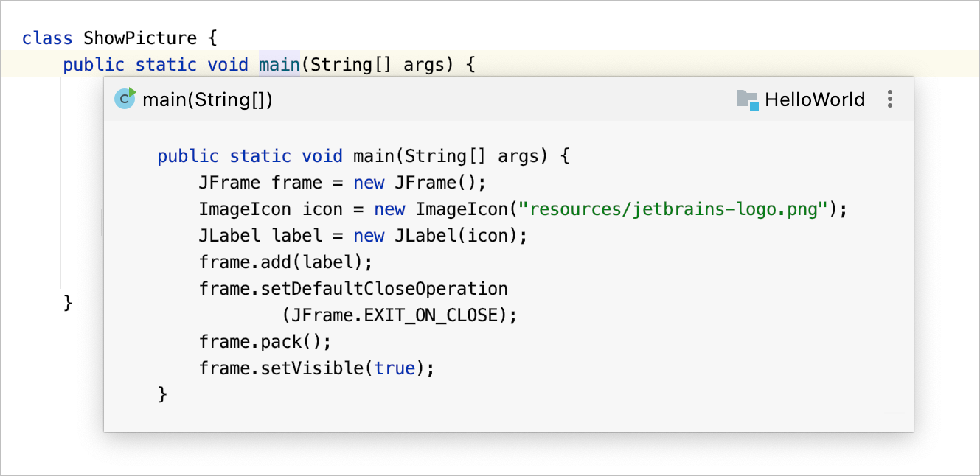Click the HelloWorld module folder icon
980x476 pixels.
[x=747, y=99]
